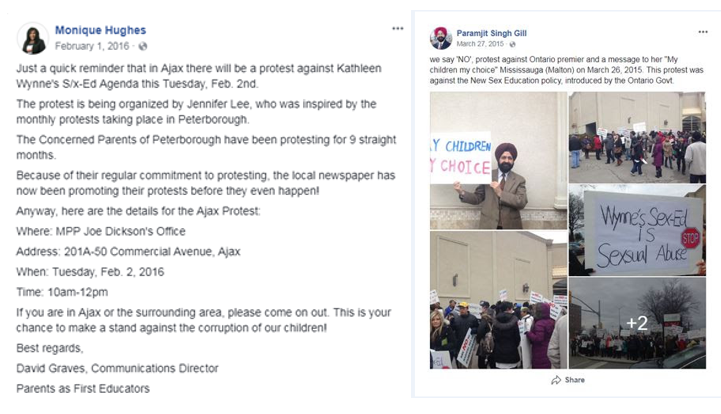Viewport: 721px width, 414px height.
Task: Open Paramjit Singh Gill post options menu
Action: point(703,32)
